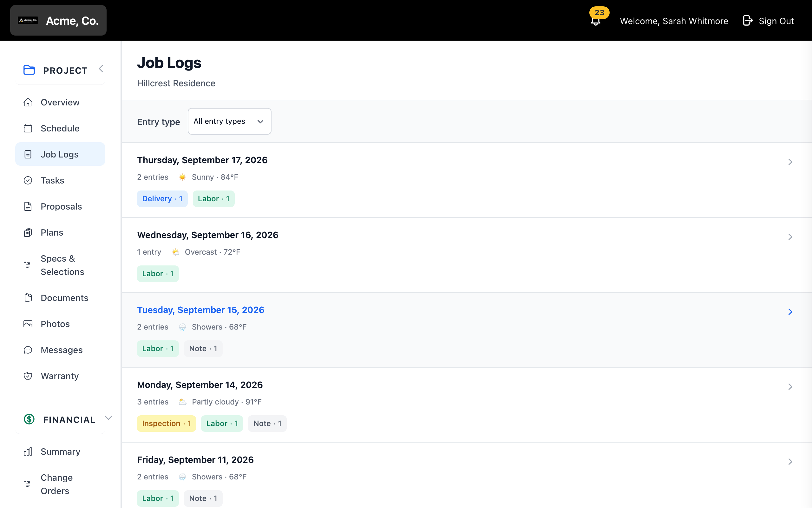Click the Overview house icon
The image size is (812, 508).
click(x=28, y=102)
